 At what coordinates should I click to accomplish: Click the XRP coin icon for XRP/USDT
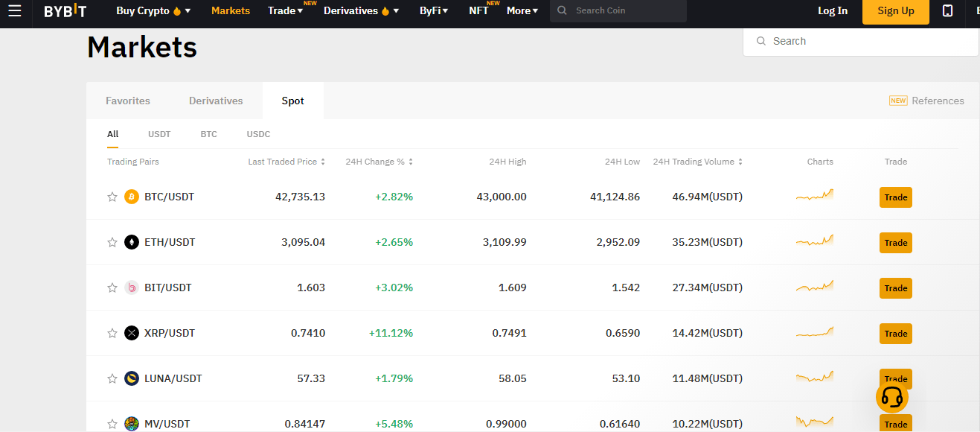tap(132, 333)
